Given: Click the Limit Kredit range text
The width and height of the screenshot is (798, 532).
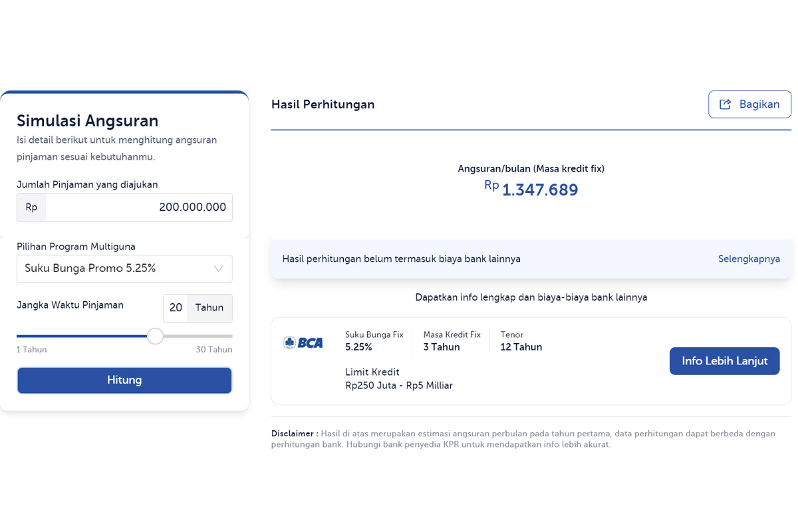Looking at the screenshot, I should tap(399, 379).
